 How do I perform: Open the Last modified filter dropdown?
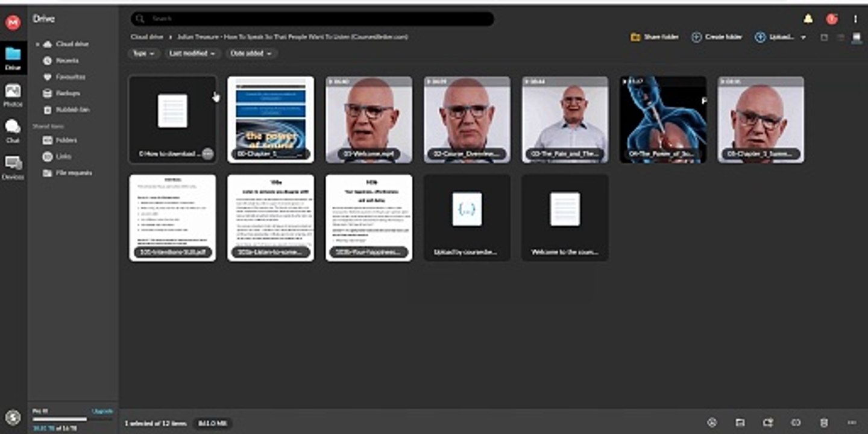click(192, 53)
